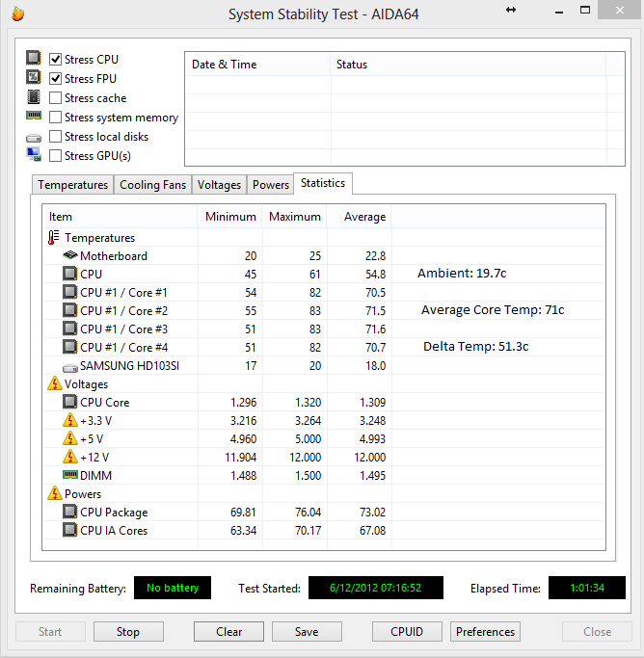The image size is (644, 658).
Task: Click the chip icon for CPU #1 / Core #2
Action: (x=69, y=310)
